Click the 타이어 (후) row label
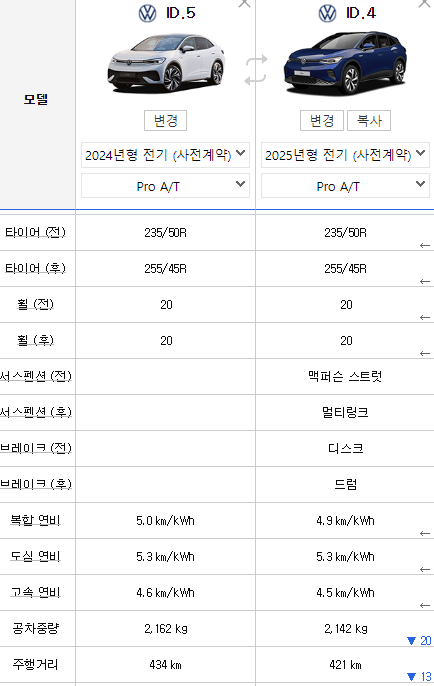This screenshot has width=434, height=686. tap(35, 268)
